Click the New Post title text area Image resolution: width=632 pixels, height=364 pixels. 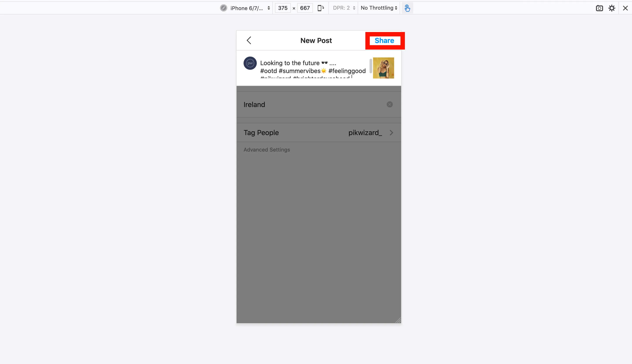coord(316,40)
